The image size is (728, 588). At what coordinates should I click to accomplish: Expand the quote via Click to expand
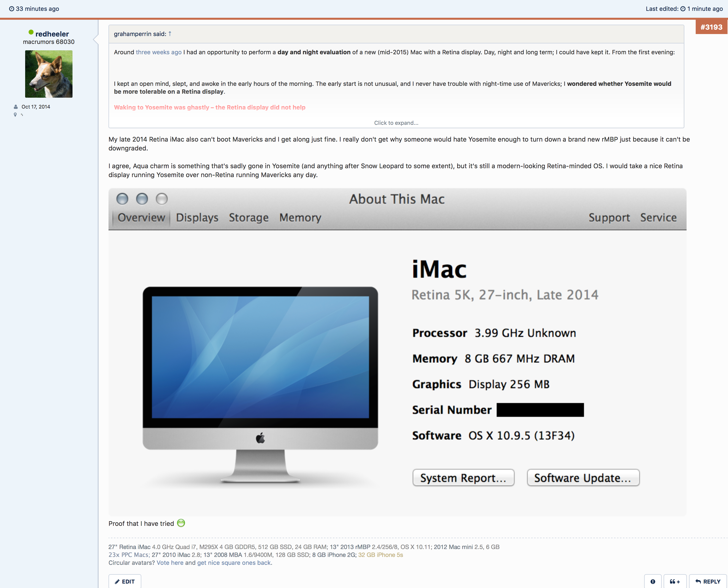396,123
